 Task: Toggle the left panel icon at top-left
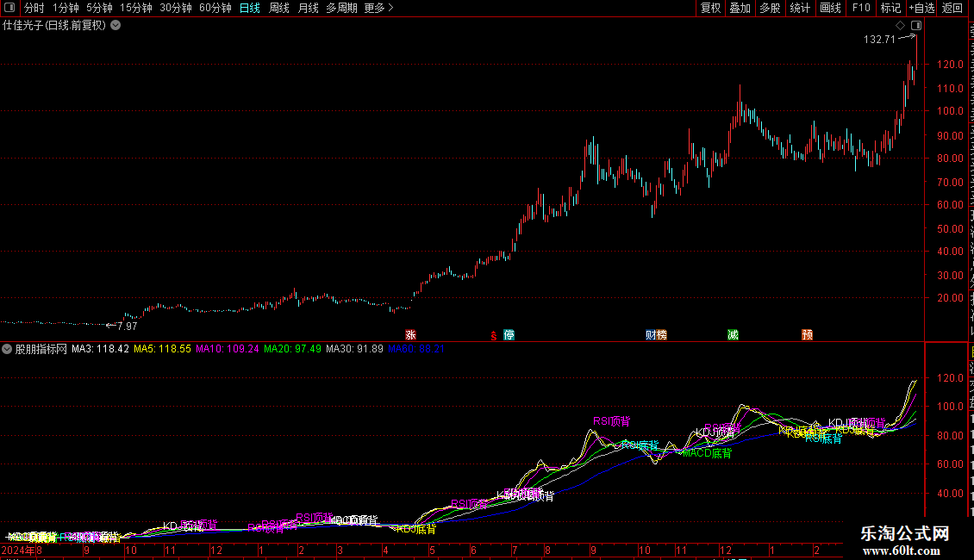(9, 8)
